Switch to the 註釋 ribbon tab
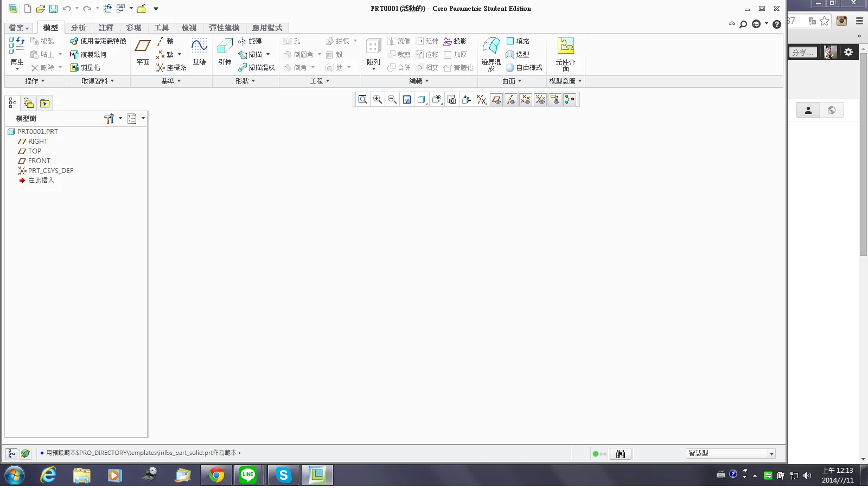 [x=106, y=28]
